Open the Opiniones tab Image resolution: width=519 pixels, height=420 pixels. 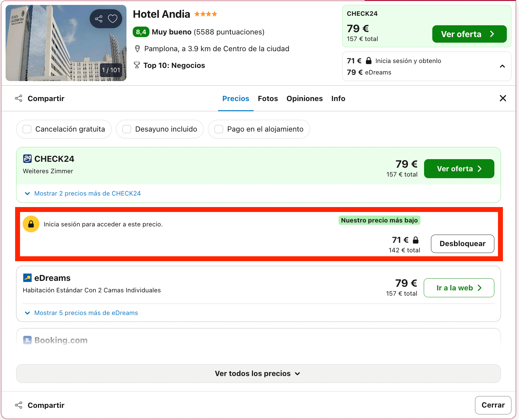tap(305, 98)
